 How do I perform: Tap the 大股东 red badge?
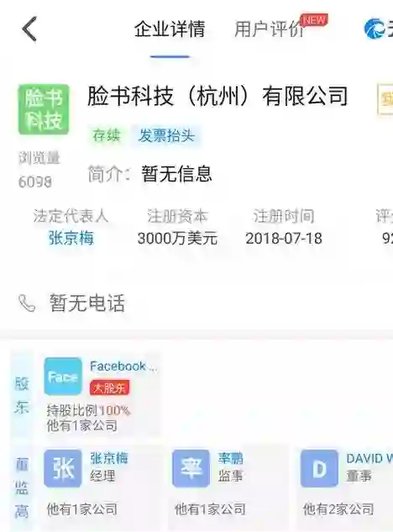coord(109,387)
